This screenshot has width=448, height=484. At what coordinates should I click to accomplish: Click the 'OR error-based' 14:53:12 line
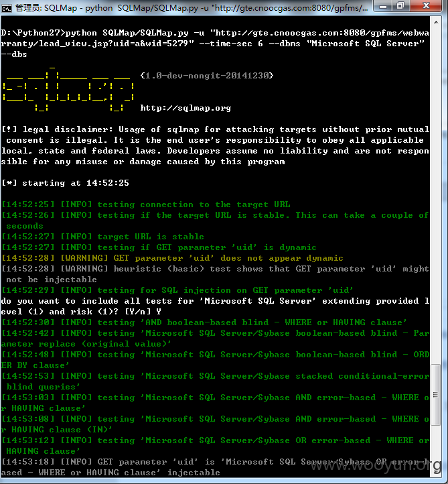point(215,446)
